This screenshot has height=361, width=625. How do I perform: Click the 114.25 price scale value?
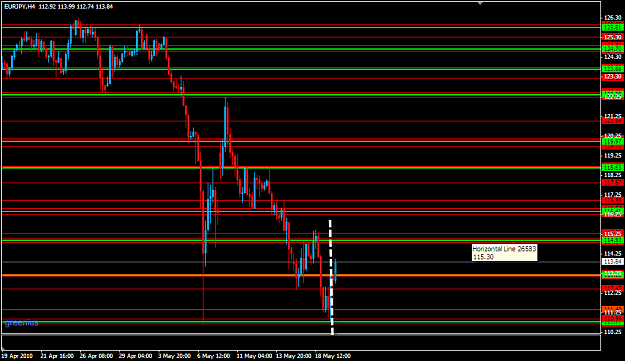pyautogui.click(x=613, y=253)
